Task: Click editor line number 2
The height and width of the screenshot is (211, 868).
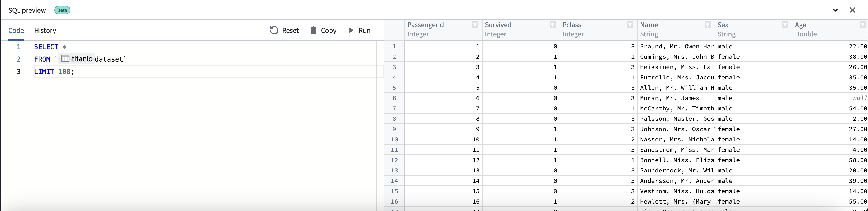Action: pos(19,59)
